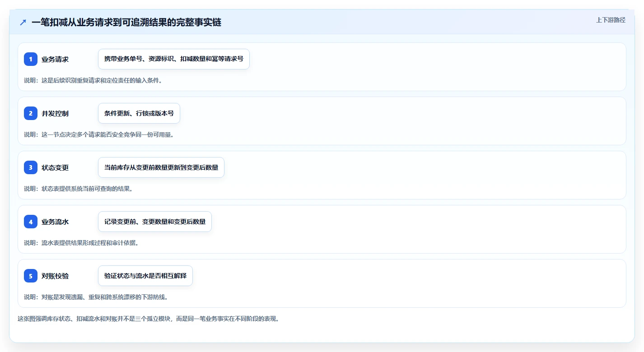This screenshot has width=644, height=352.
Task: Click step number 5 badge
Action: [31, 276]
